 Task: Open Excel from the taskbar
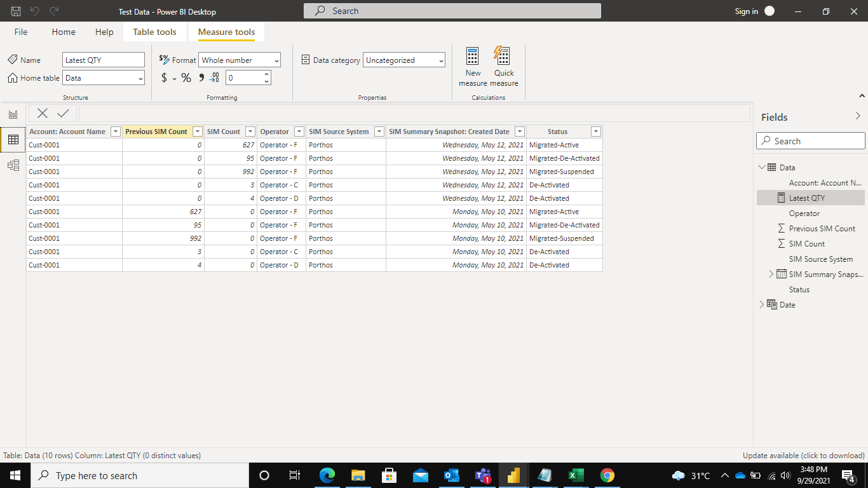tap(576, 475)
